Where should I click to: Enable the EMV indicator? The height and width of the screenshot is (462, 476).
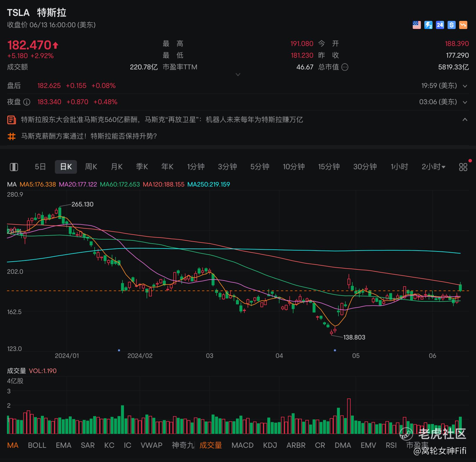coord(368,445)
